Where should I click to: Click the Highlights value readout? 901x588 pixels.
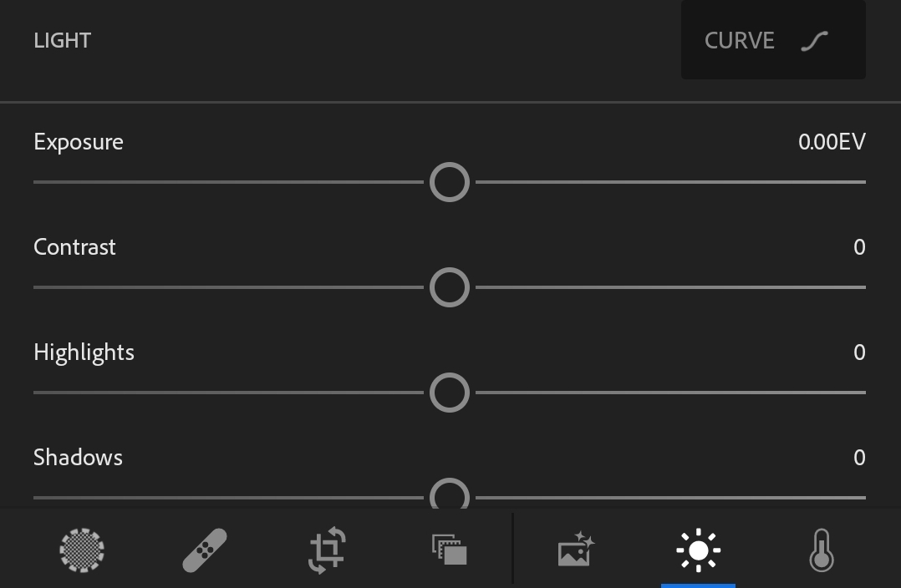tap(859, 352)
